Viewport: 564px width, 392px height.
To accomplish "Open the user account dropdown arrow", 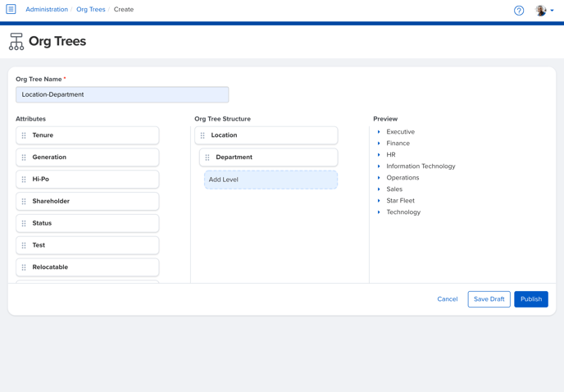I will pyautogui.click(x=553, y=11).
